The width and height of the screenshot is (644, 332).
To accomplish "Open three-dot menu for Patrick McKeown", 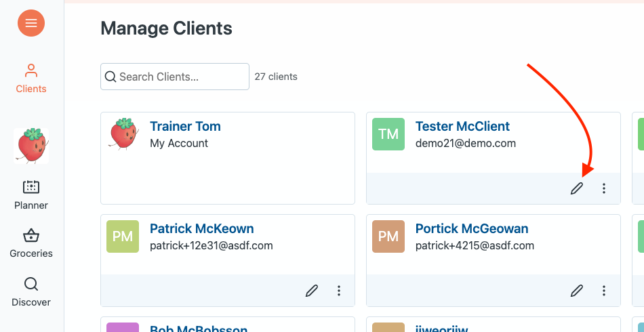I will pos(339,291).
